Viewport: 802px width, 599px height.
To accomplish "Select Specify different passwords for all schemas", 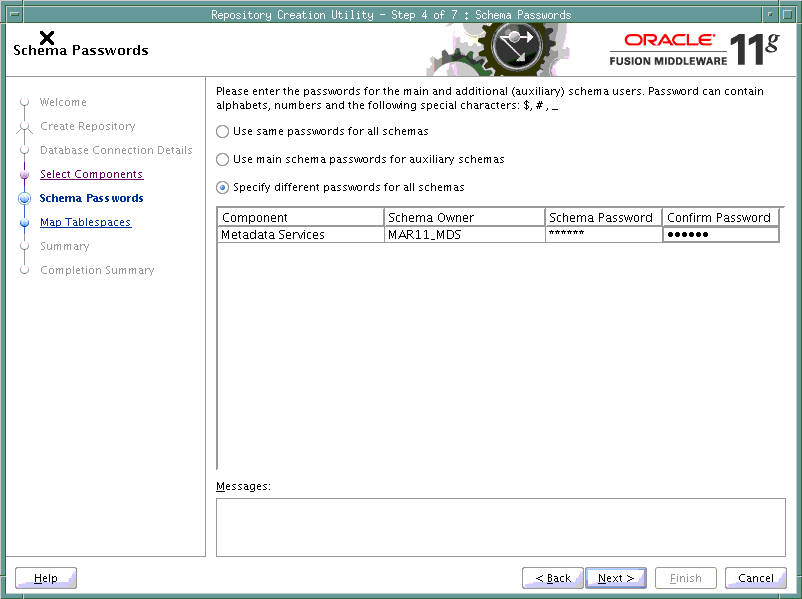I will 223,188.
